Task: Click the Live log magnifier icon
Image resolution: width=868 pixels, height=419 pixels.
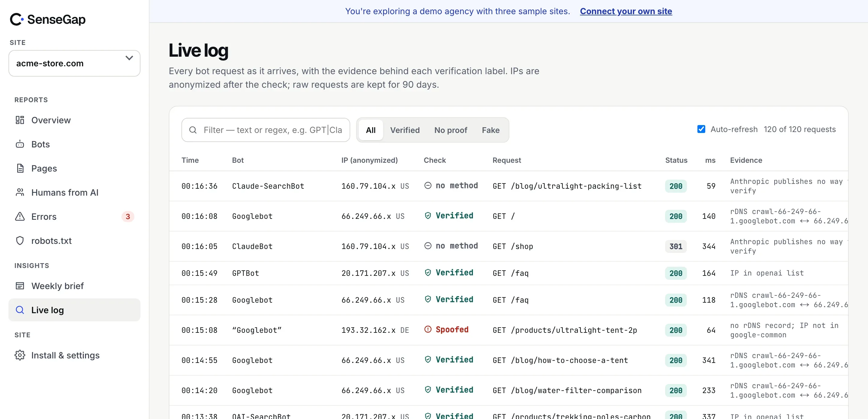Action: [20, 310]
